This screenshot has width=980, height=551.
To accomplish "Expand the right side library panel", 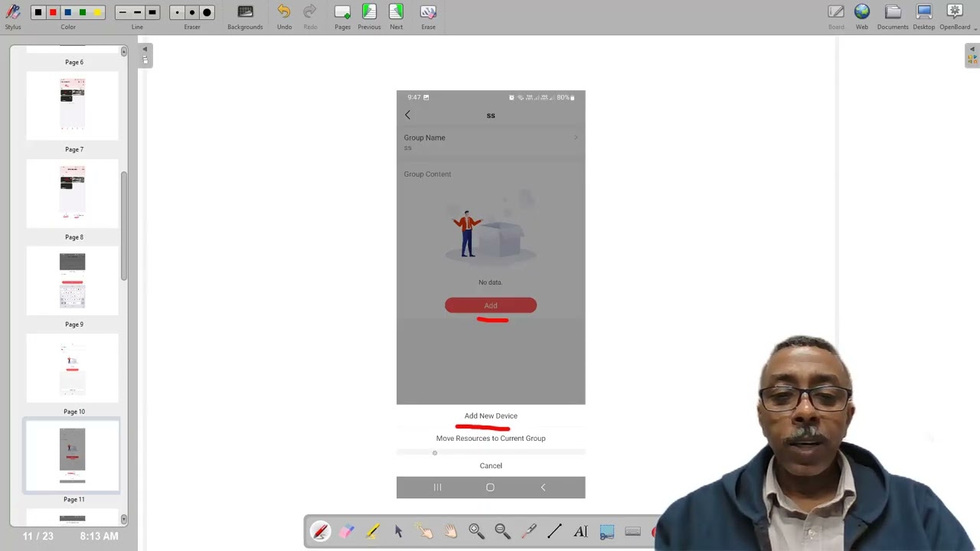I will pos(972,55).
